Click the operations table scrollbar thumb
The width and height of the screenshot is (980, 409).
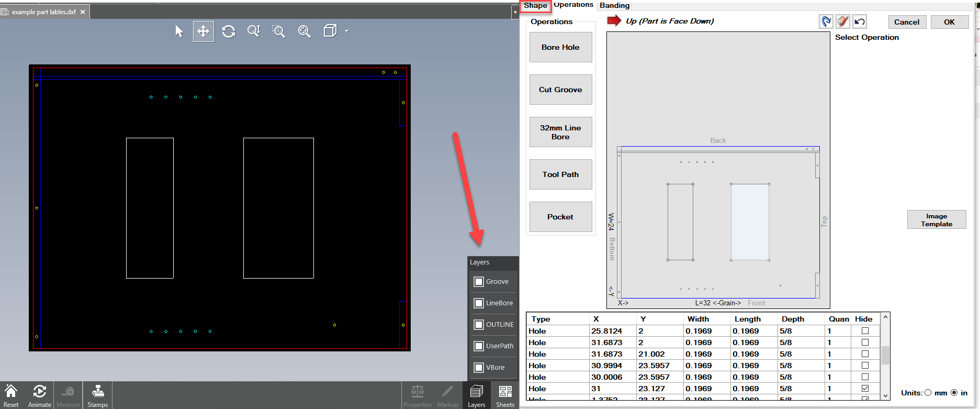pyautogui.click(x=885, y=355)
